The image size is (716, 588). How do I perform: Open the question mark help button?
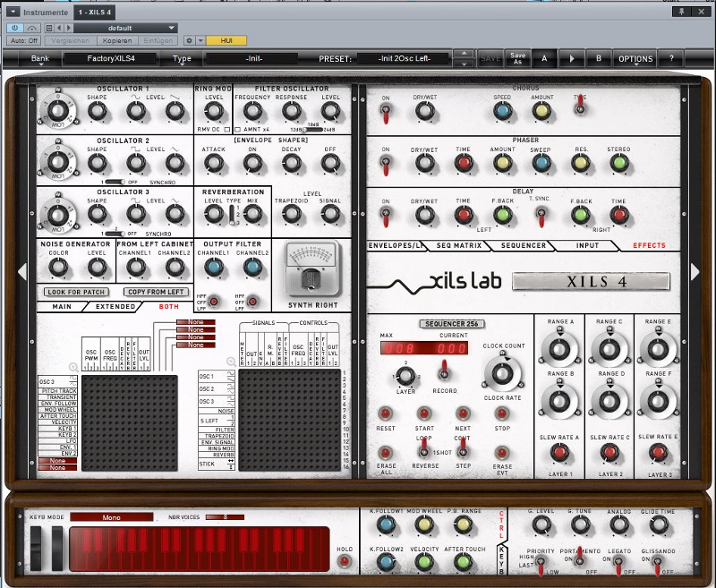coord(671,59)
